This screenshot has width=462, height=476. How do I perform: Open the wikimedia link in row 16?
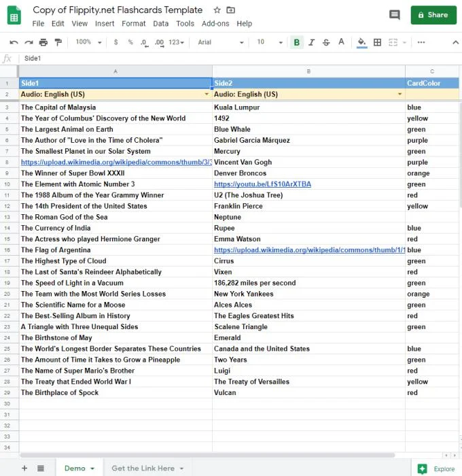[x=309, y=250]
